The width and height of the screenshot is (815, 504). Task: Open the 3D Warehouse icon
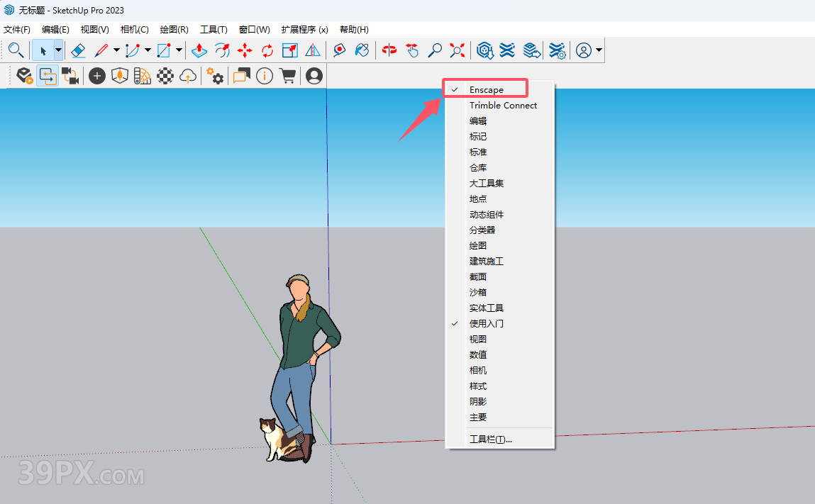[485, 50]
